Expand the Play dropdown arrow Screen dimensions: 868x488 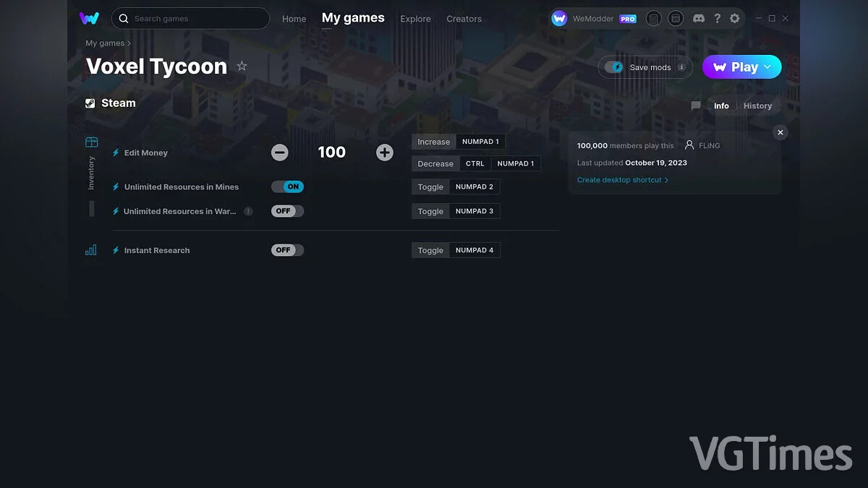tap(767, 67)
